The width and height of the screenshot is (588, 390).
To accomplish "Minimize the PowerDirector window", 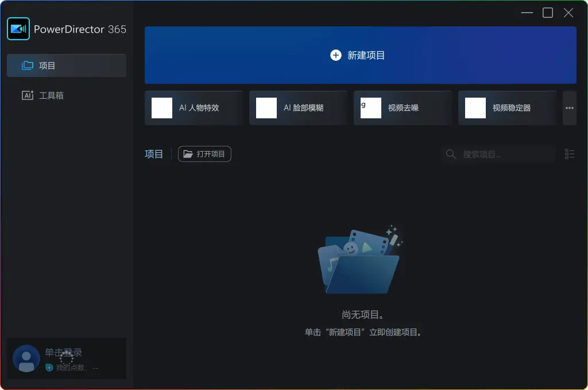I will point(527,13).
